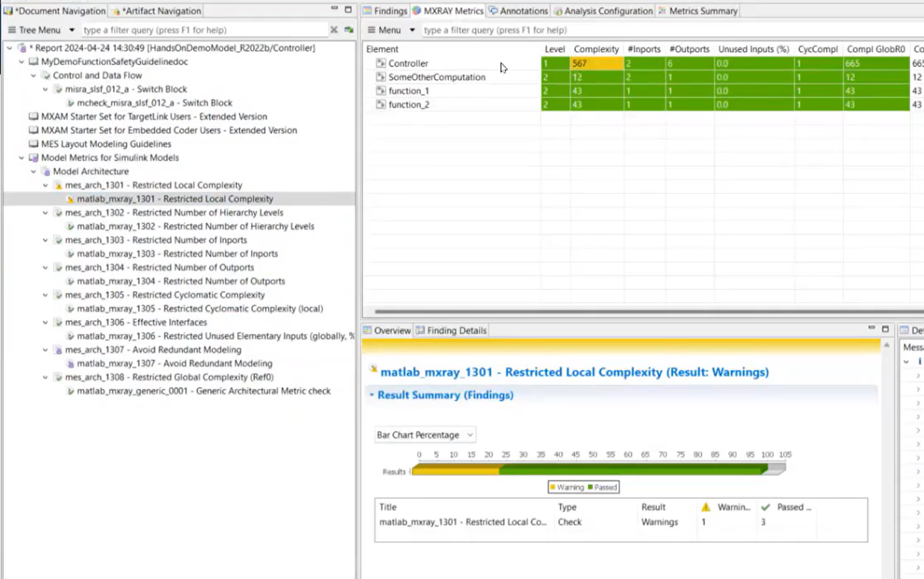Maximize the Overview panel
The height and width of the screenshot is (579, 924).
click(x=885, y=329)
